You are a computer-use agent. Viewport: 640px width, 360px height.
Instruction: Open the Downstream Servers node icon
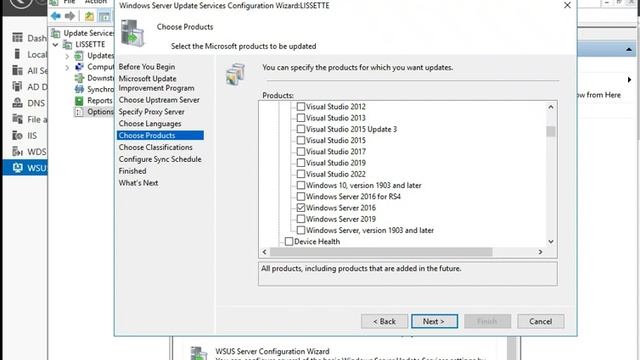coord(79,78)
